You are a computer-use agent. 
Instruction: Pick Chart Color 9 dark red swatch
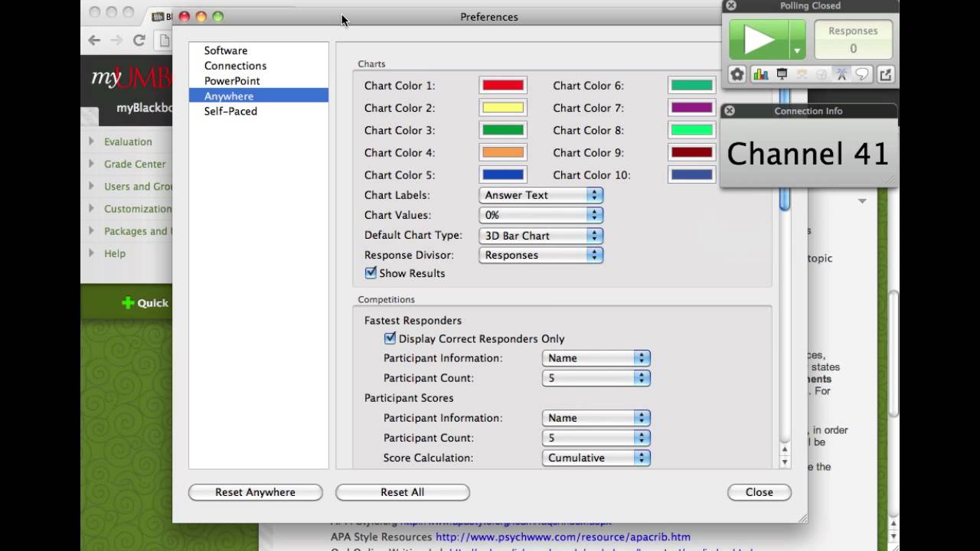(x=691, y=152)
